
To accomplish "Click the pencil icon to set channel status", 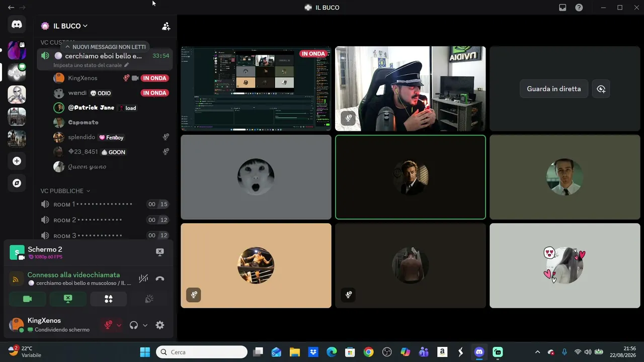I will (126, 65).
